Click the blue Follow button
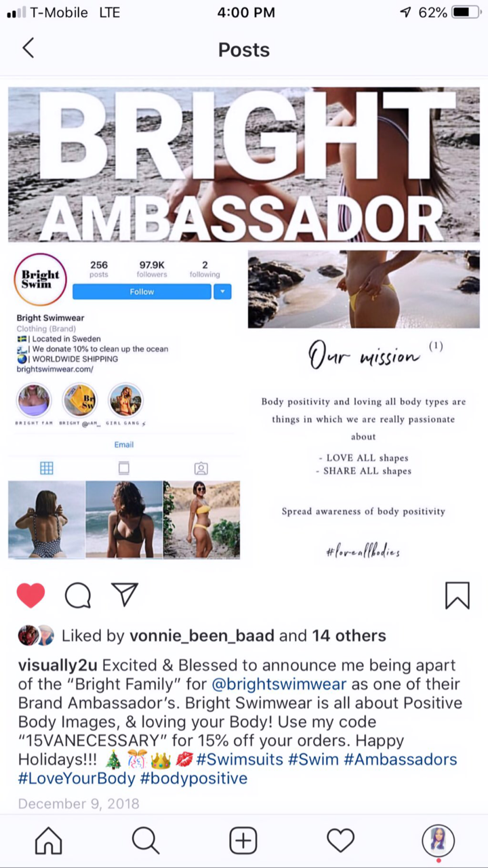The height and width of the screenshot is (868, 488). (x=142, y=292)
